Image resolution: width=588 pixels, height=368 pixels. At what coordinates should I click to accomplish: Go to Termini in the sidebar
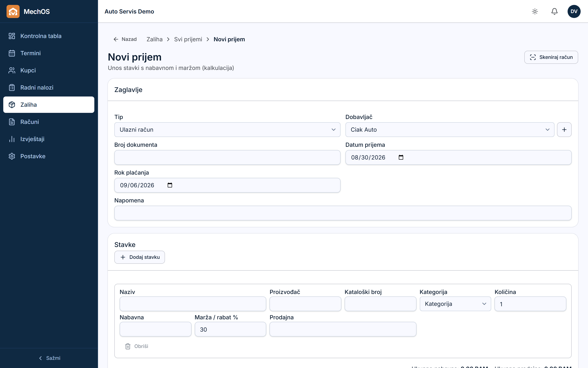(49, 53)
